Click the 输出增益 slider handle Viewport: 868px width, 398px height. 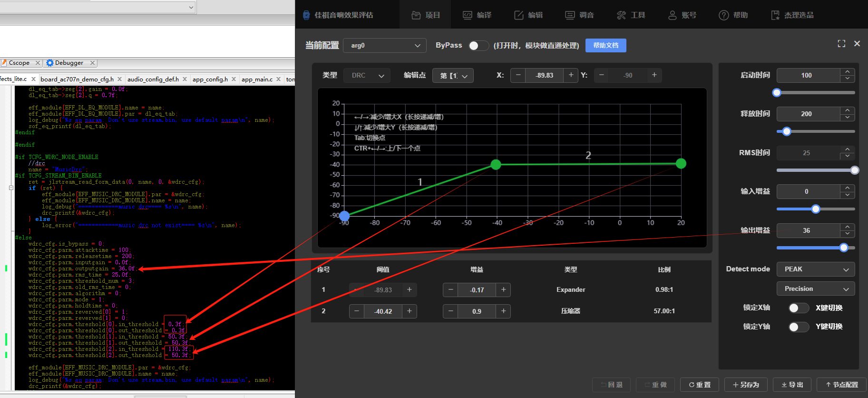844,248
